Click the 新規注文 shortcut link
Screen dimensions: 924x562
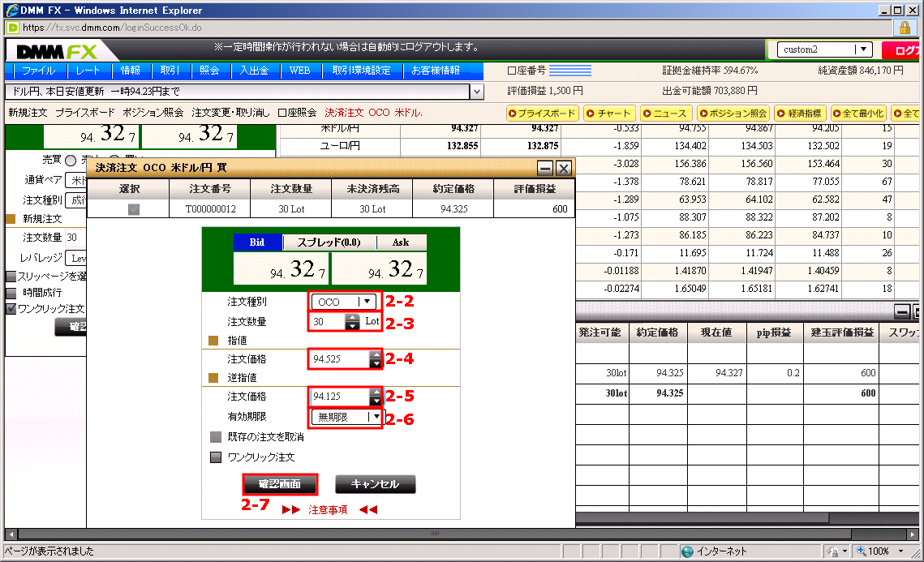tap(28, 113)
